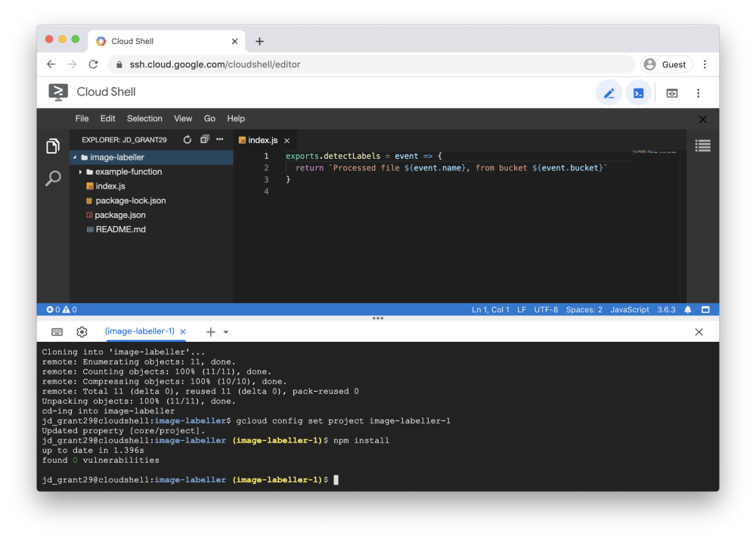The height and width of the screenshot is (540, 756).
Task: Open Search in the left sidebar
Action: (x=52, y=178)
